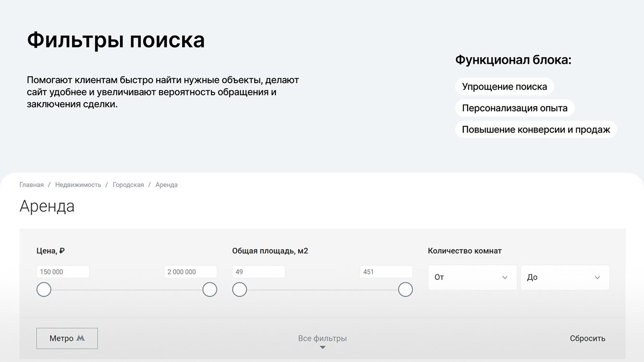
Task: Click the Главная breadcrumb link
Action: pos(31,185)
